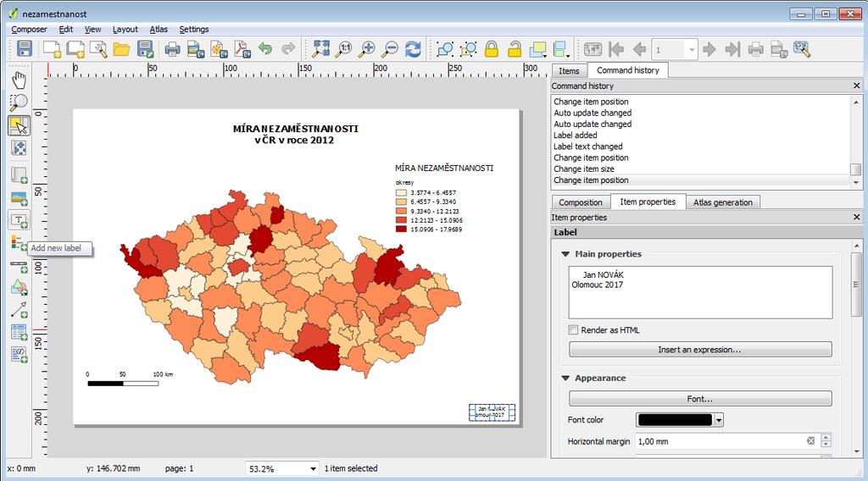Group the selected items
Viewport: 868px width, 481px height.
(x=444, y=49)
